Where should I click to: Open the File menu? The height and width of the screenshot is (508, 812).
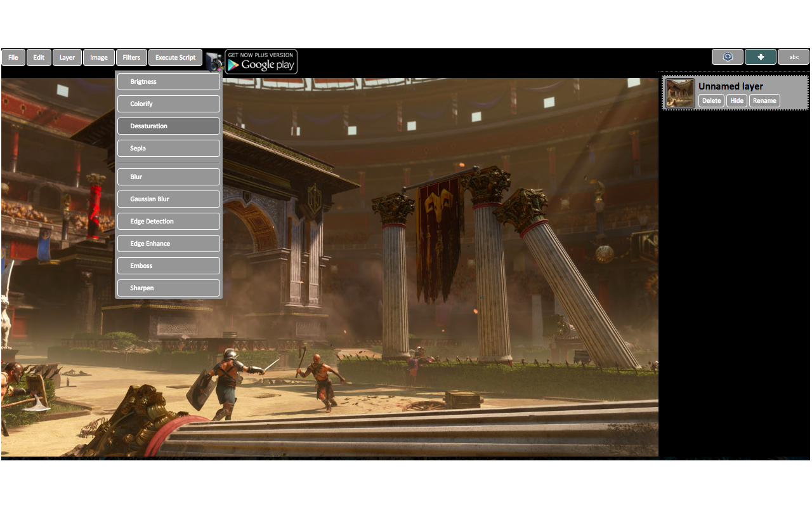click(13, 57)
